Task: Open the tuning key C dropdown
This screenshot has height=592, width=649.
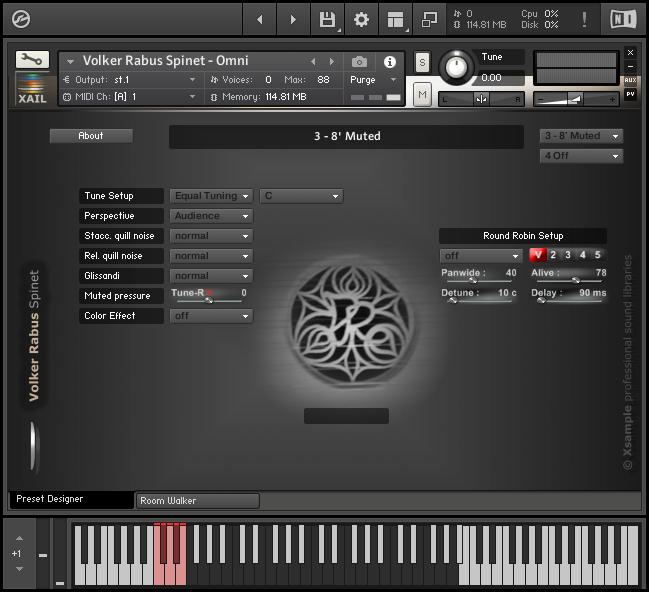Action: coord(301,196)
